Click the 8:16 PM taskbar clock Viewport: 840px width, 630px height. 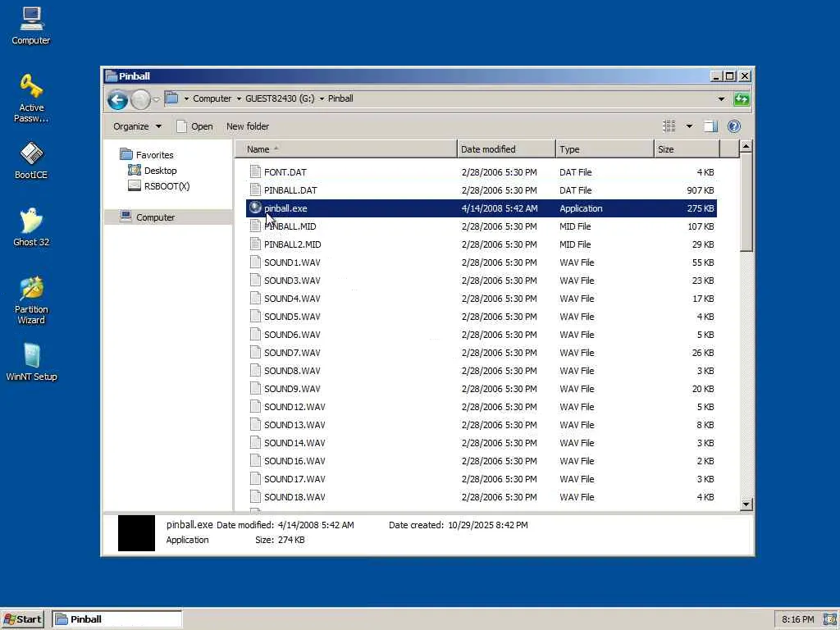pyautogui.click(x=797, y=620)
